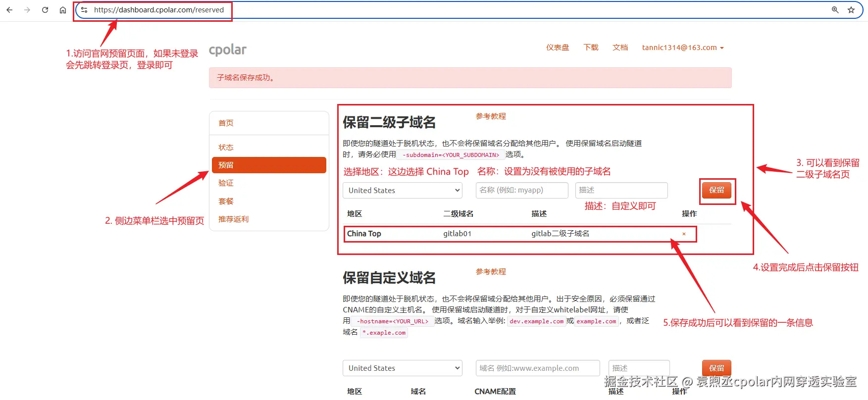Viewport: 868px width, 400px height.
Task: Click the 保留二级子域名 heading
Action: 389,122
